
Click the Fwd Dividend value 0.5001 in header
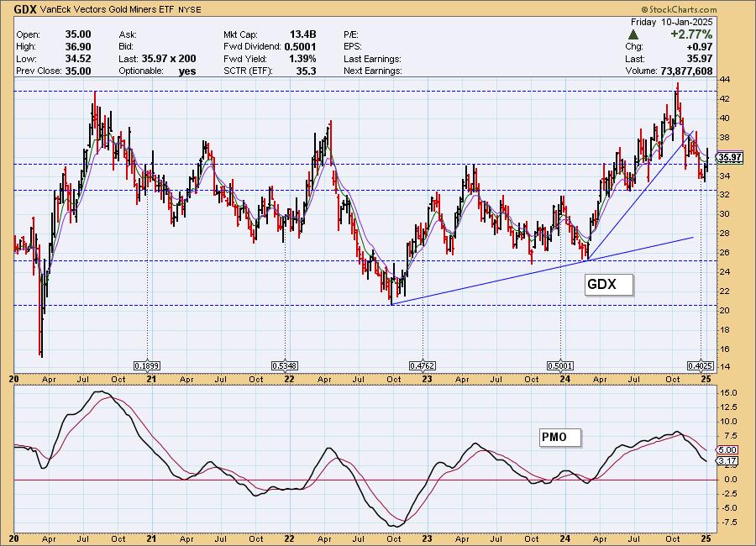pyautogui.click(x=300, y=47)
